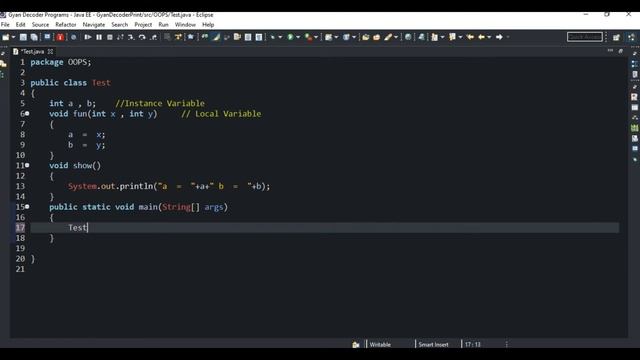The image size is (640, 360).
Task: Click the Project Explorer icon in left sidebar
Action: (3, 64)
